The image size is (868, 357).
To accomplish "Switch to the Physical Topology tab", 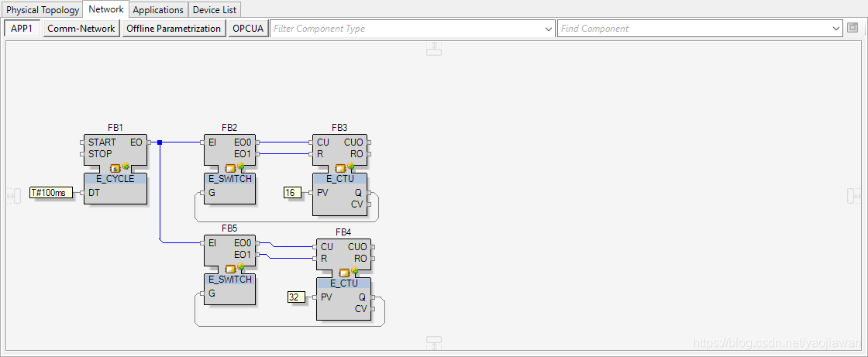I will point(43,10).
